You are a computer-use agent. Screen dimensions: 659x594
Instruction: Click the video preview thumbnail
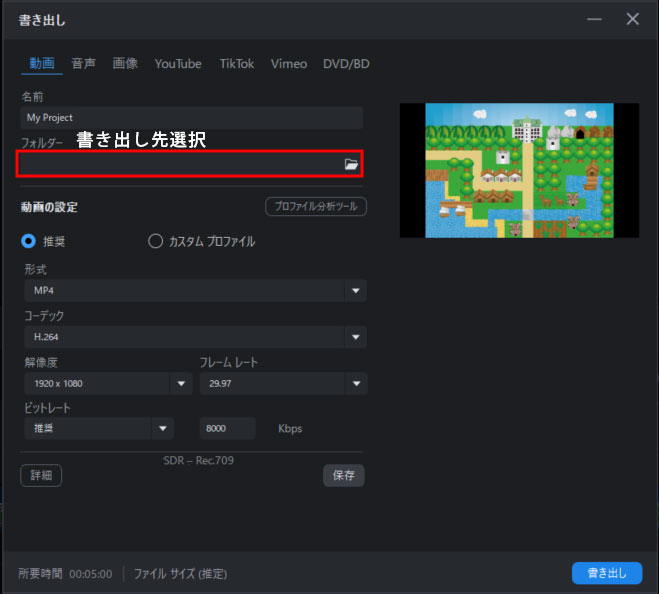tap(519, 170)
